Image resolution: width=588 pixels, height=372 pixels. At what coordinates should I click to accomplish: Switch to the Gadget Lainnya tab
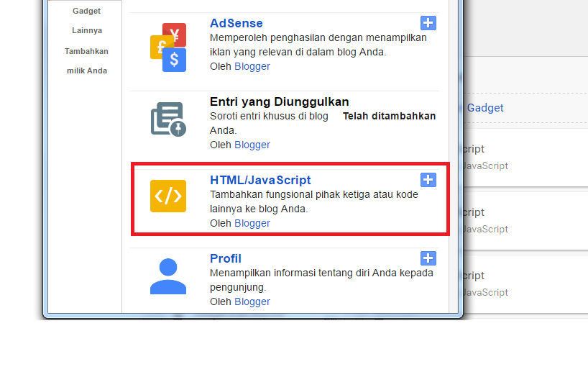87,21
